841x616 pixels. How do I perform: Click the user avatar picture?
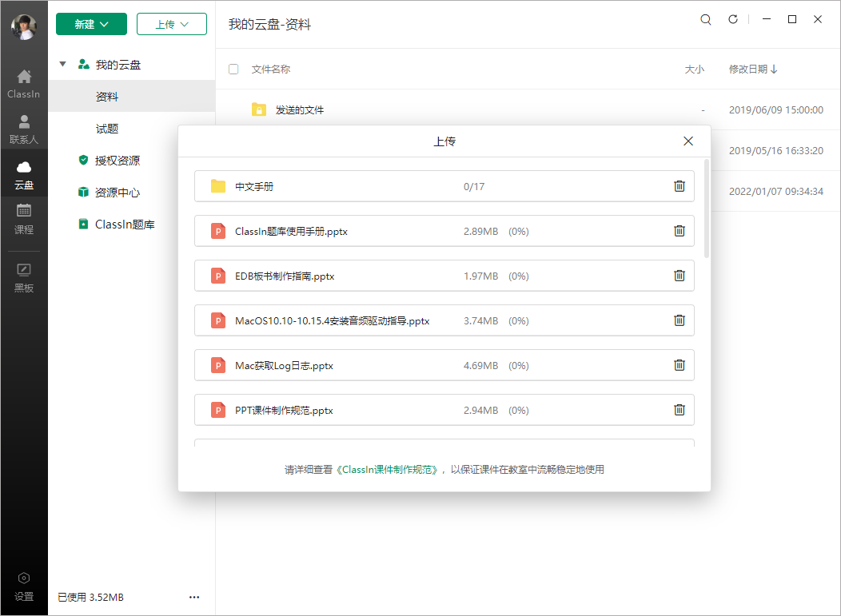pyautogui.click(x=24, y=27)
